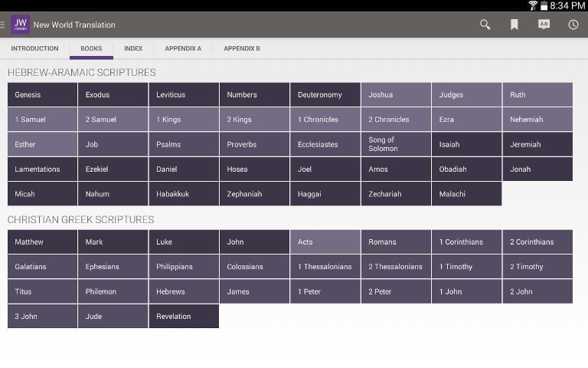Tap the battery status icon

click(544, 5)
